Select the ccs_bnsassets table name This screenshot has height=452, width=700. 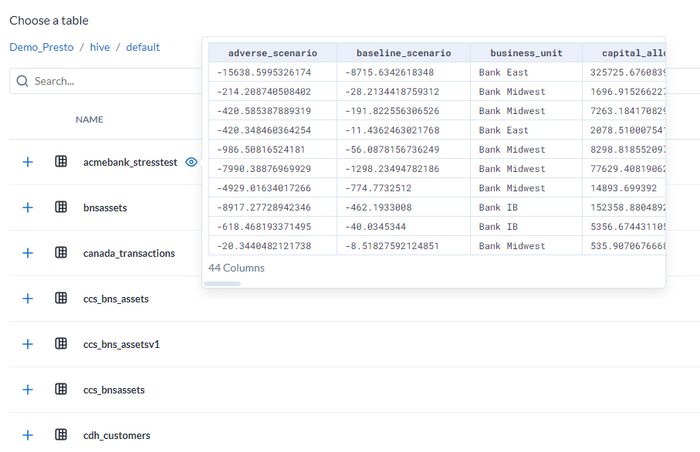click(114, 390)
